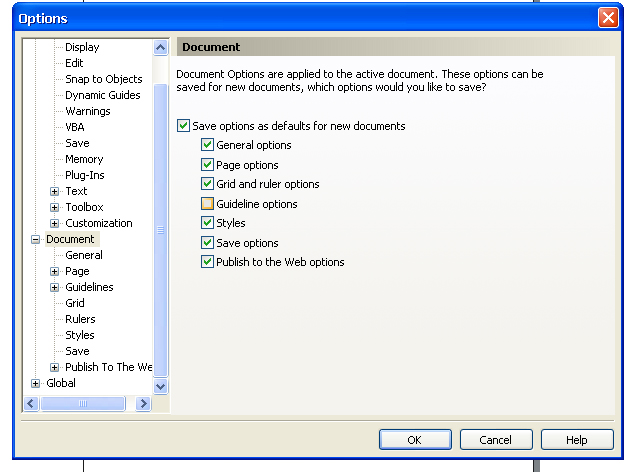Screen dimensions: 639x472
Task: Select Customization item in tree
Action: [99, 223]
